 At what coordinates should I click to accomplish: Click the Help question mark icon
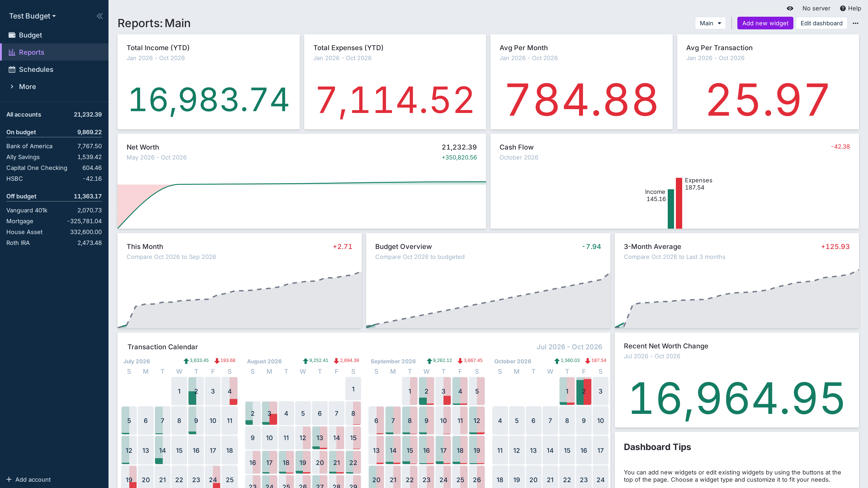pyautogui.click(x=843, y=8)
